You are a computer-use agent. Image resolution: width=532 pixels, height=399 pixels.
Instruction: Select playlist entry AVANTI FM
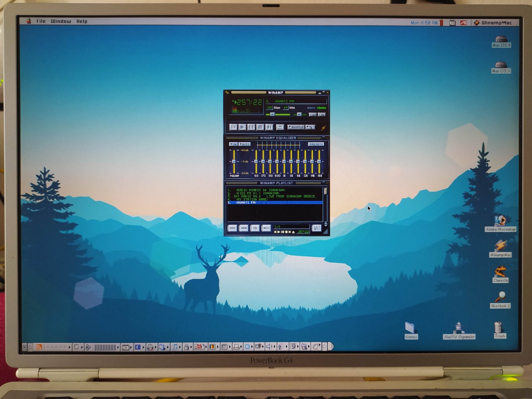(x=275, y=202)
